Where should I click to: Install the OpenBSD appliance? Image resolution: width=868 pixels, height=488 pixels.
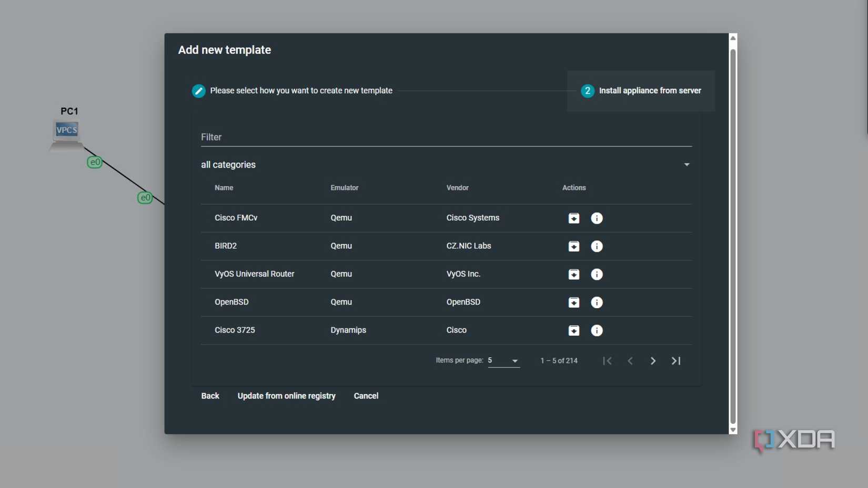coord(574,302)
